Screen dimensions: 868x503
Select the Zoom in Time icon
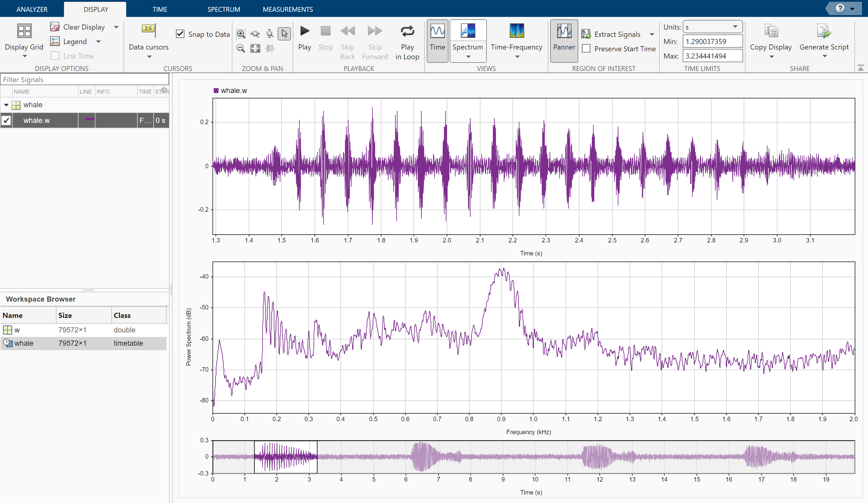click(255, 34)
